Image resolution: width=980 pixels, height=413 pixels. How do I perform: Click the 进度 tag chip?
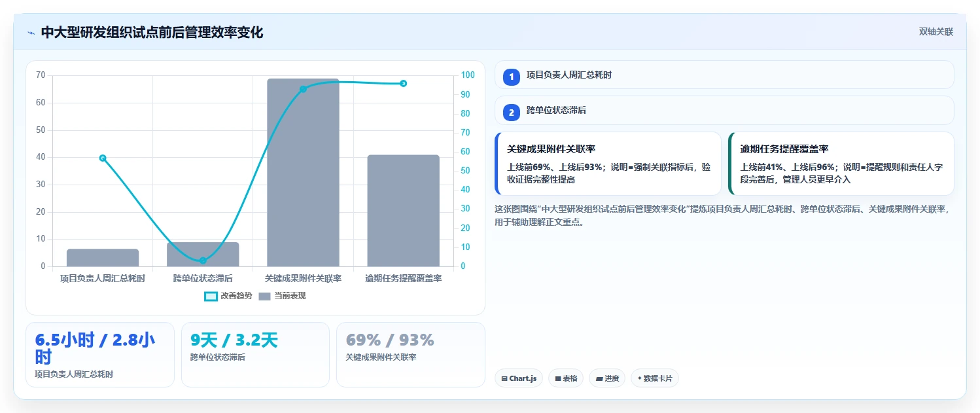607,378
